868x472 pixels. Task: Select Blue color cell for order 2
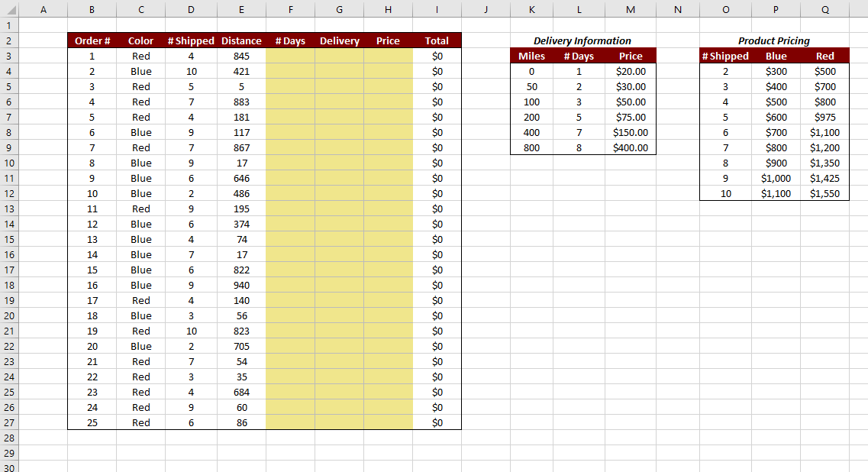[140, 71]
